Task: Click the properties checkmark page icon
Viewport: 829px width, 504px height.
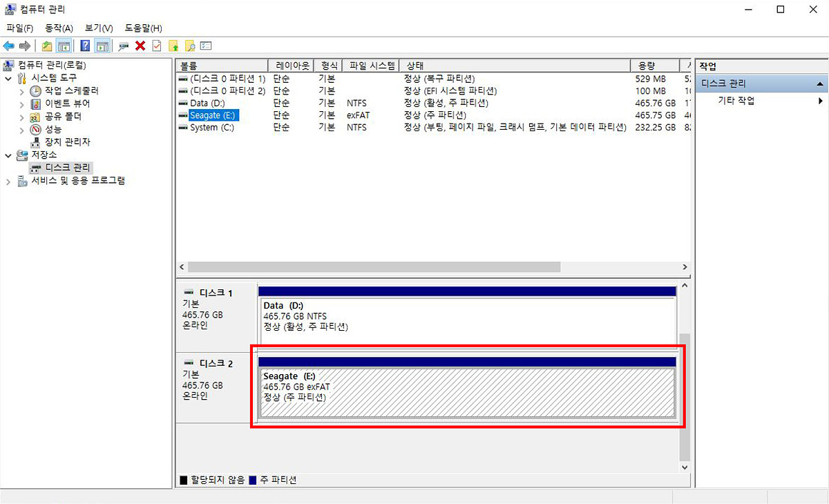Action: pyautogui.click(x=157, y=46)
